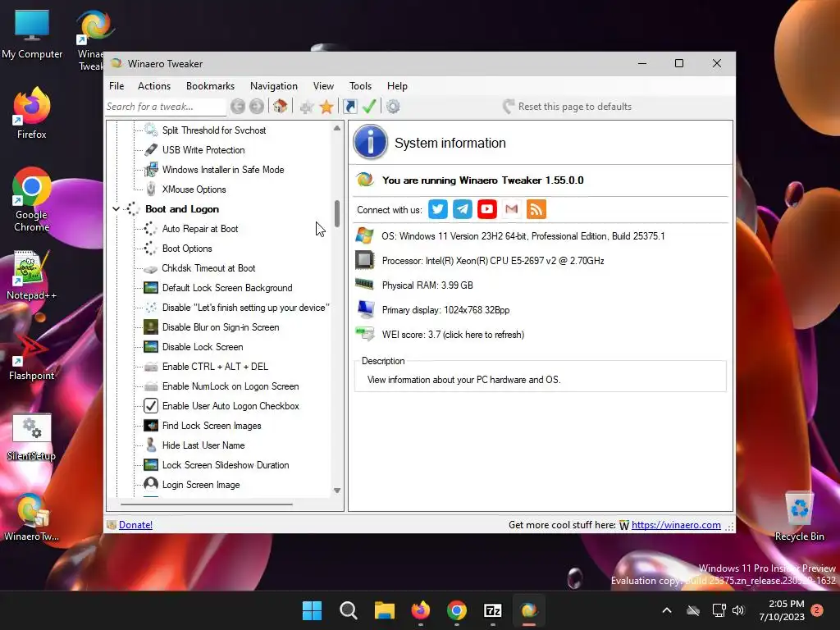Open the View menu

point(323,85)
